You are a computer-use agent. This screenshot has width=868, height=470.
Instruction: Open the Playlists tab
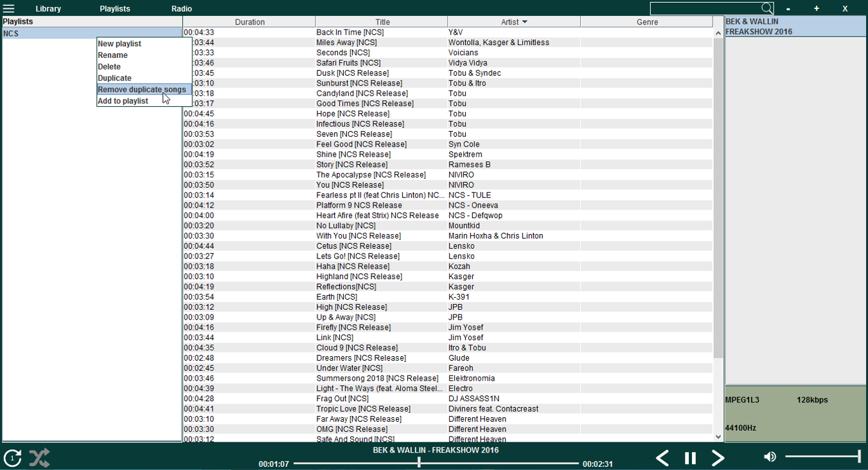click(115, 9)
